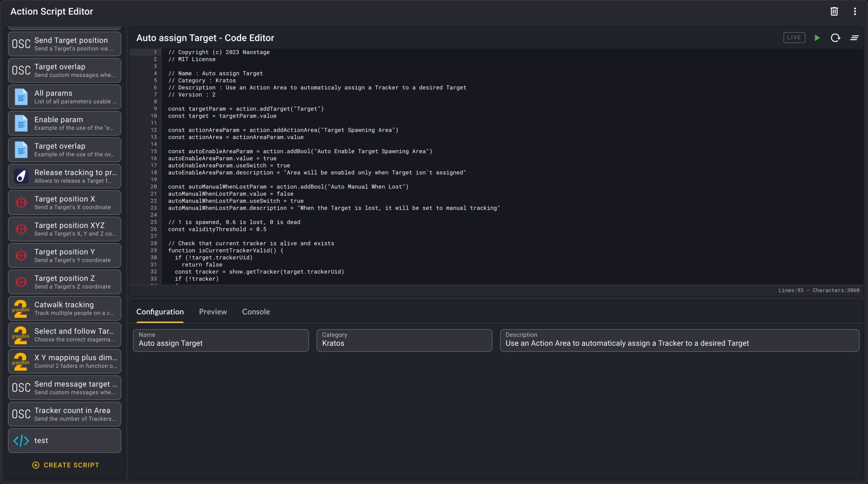868x484 pixels.
Task: Run the script with the green play icon
Action: [817, 38]
